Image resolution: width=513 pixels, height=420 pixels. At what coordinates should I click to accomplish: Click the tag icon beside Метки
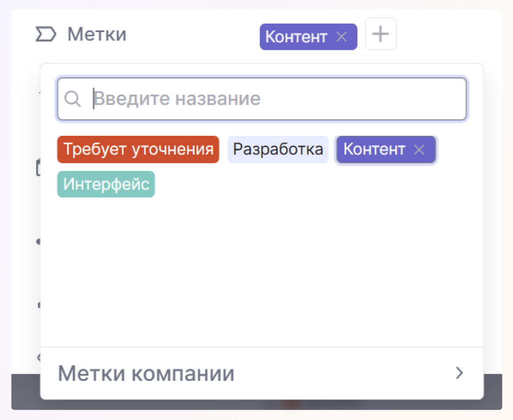click(x=46, y=34)
